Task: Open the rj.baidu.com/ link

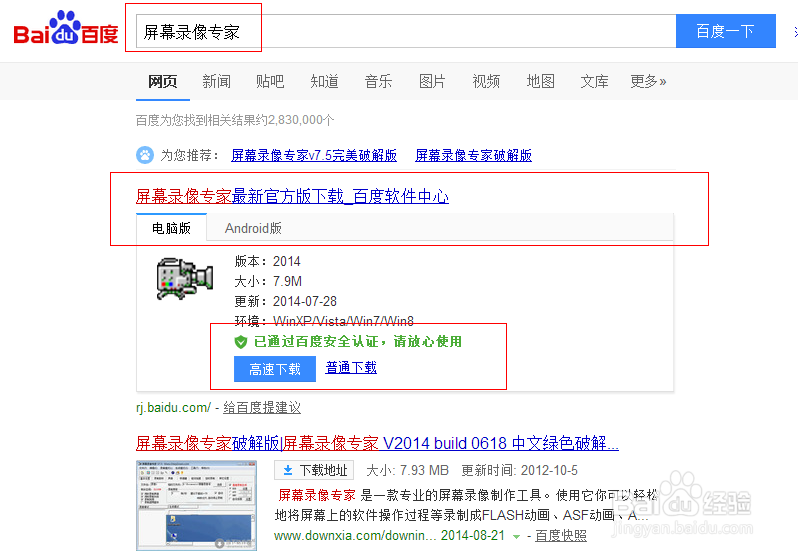Action: (x=173, y=407)
